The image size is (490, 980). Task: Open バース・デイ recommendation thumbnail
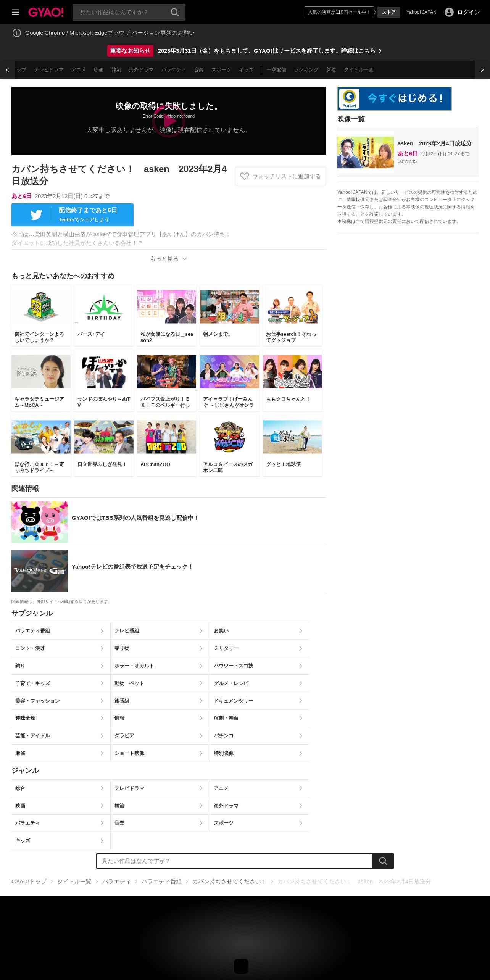coord(104,307)
